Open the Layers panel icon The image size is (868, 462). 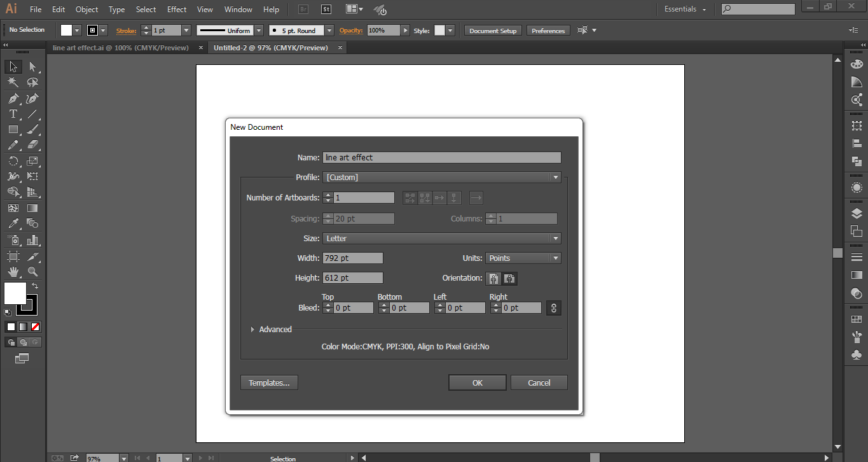[857, 214]
